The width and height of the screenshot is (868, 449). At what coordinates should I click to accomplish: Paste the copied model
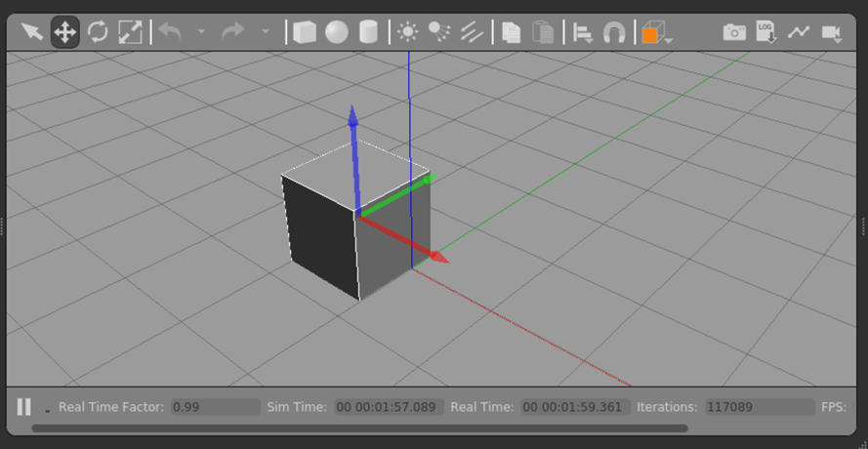click(x=543, y=32)
